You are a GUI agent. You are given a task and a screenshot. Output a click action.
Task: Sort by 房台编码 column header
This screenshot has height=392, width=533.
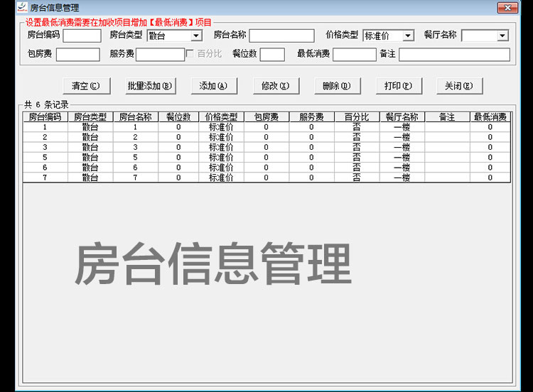click(x=45, y=117)
